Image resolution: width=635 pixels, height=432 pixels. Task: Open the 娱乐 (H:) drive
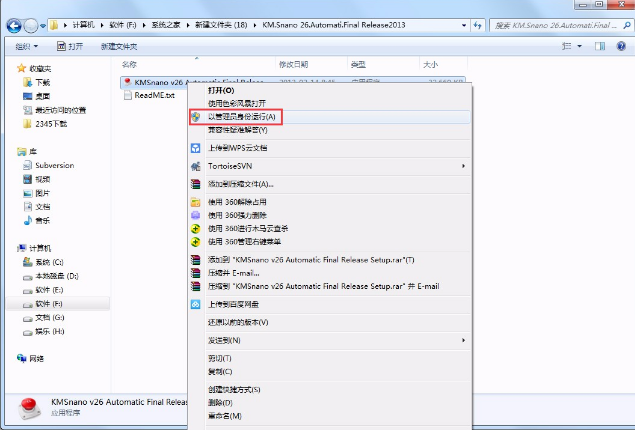(49, 331)
